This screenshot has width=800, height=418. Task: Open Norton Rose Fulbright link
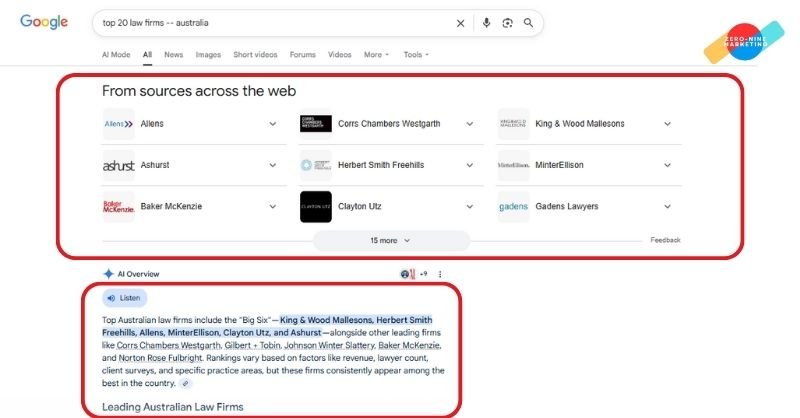[161, 358]
